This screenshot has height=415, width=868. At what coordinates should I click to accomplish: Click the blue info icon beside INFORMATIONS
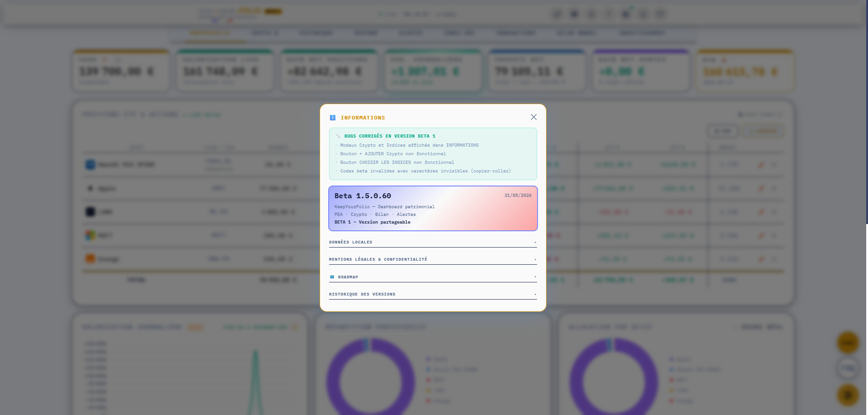(333, 118)
